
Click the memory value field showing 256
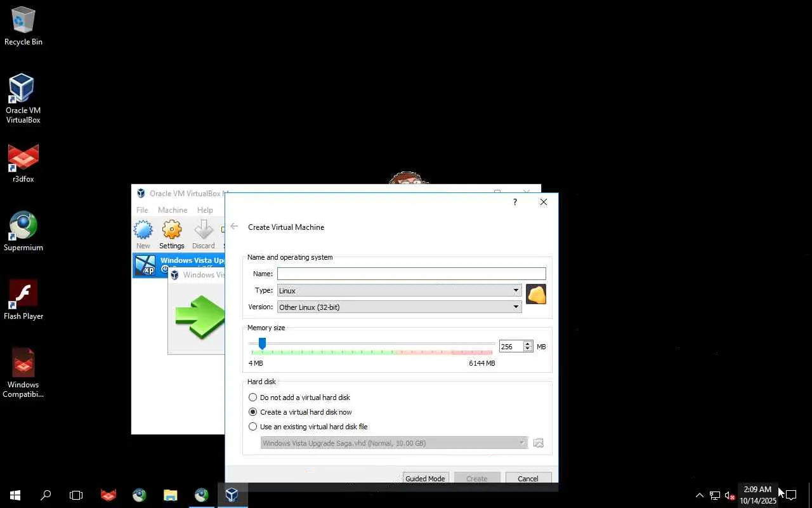tap(511, 346)
